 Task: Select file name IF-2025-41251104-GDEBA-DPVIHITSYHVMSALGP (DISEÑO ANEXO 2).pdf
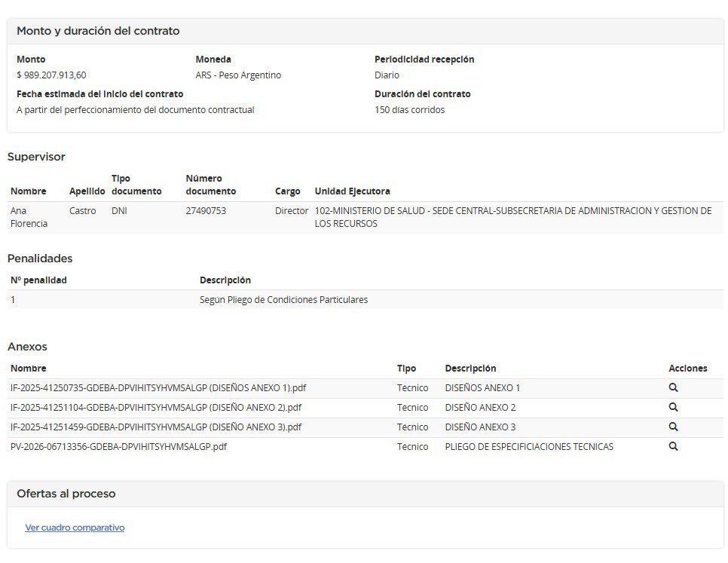[x=156, y=407]
